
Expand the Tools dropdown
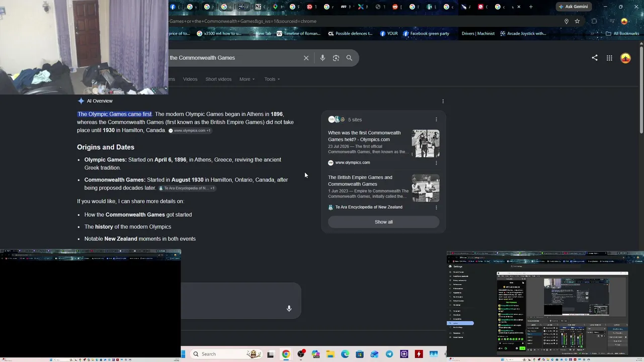coord(272,79)
